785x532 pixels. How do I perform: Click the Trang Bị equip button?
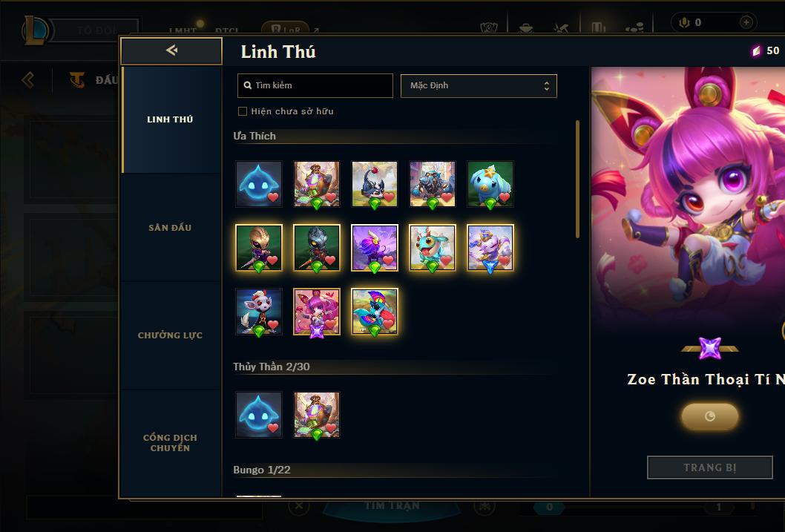710,467
